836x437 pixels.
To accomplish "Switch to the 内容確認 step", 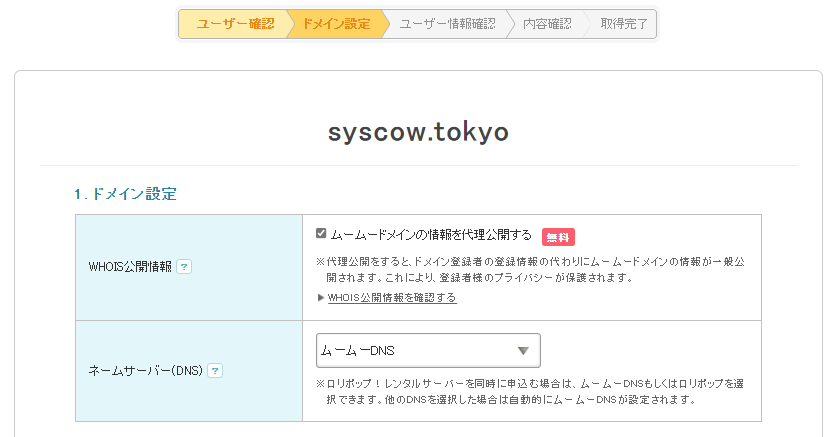I will coord(547,24).
